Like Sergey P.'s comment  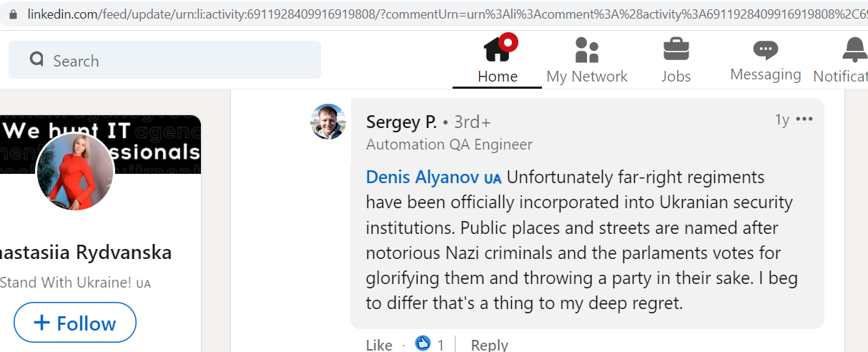(x=379, y=345)
